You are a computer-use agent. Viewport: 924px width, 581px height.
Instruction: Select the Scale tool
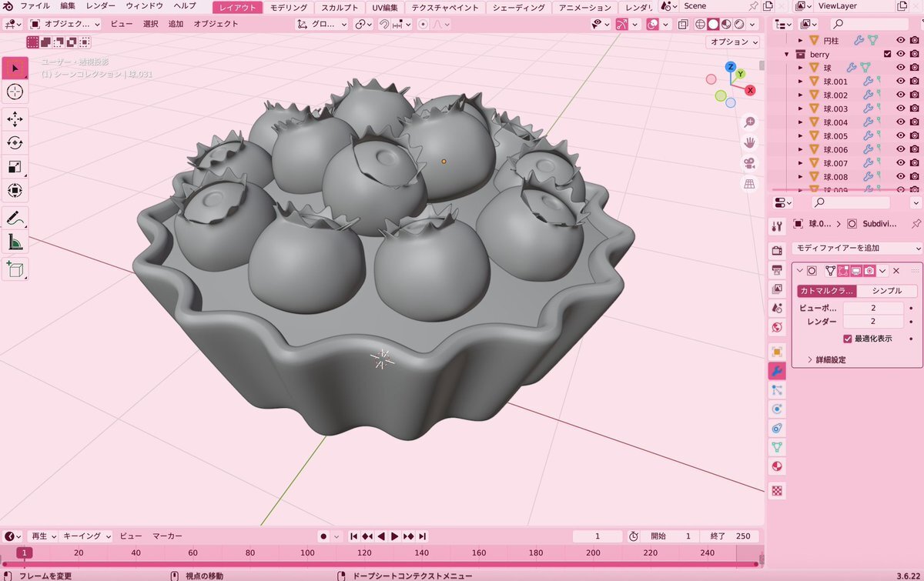15,166
